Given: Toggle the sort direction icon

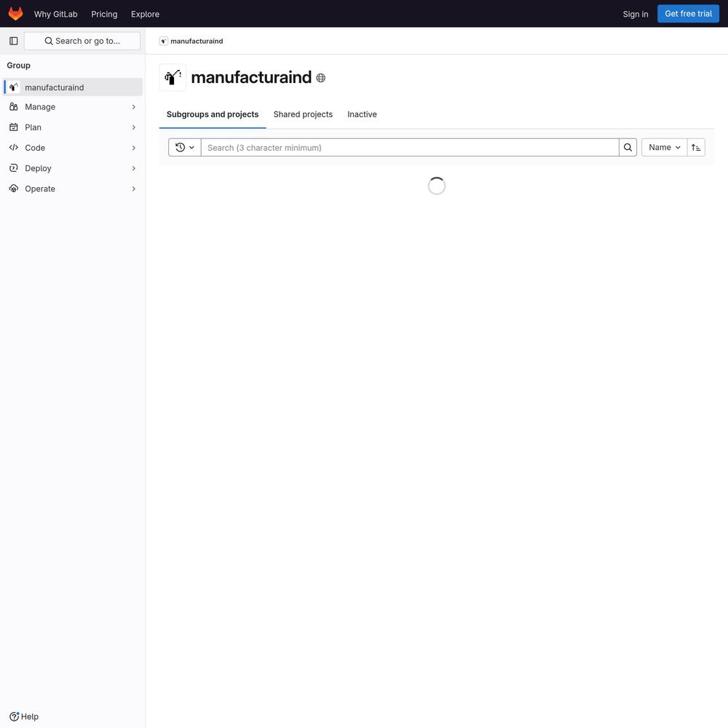Looking at the screenshot, I should tap(696, 148).
